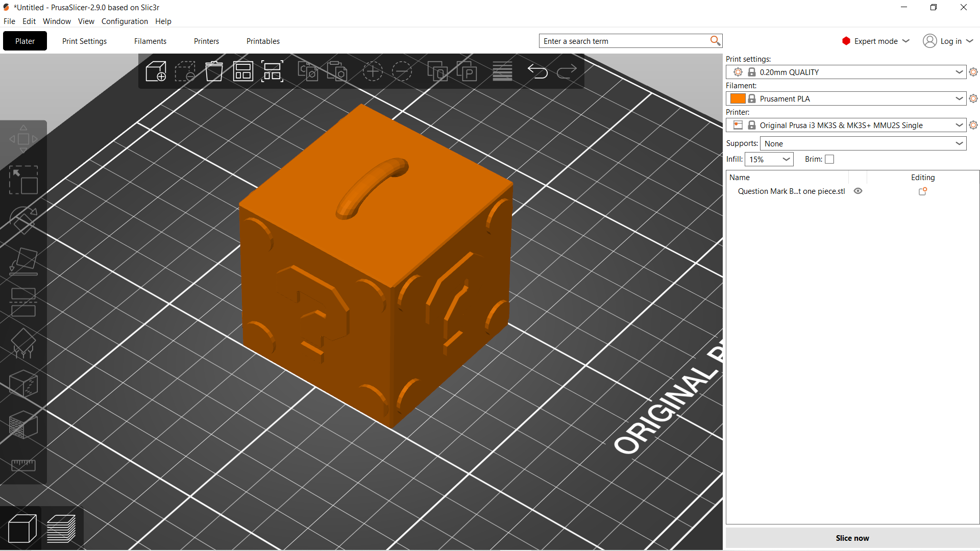Switch to sliced layers preview view
This screenshot has height=551, width=980.
tap(61, 529)
